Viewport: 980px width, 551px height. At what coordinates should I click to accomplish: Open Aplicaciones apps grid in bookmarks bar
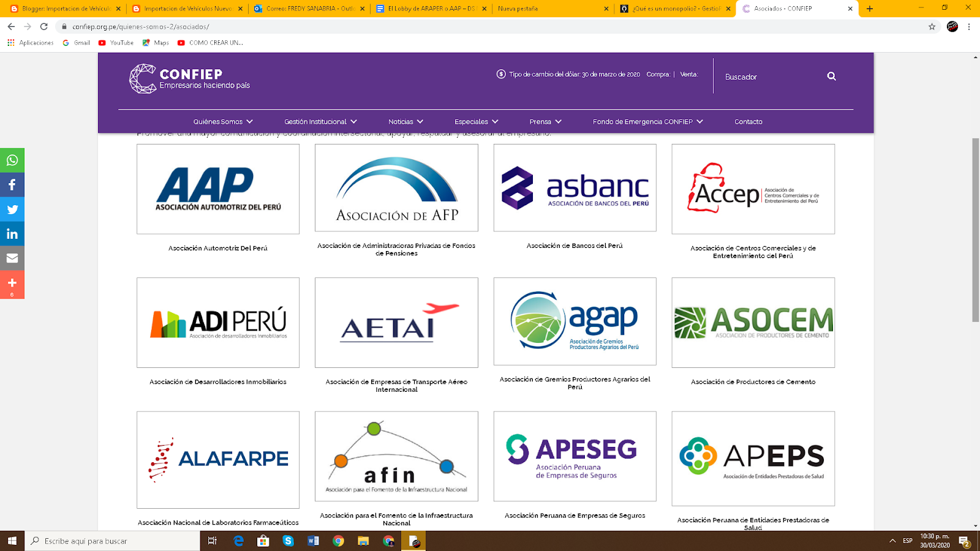31,43
